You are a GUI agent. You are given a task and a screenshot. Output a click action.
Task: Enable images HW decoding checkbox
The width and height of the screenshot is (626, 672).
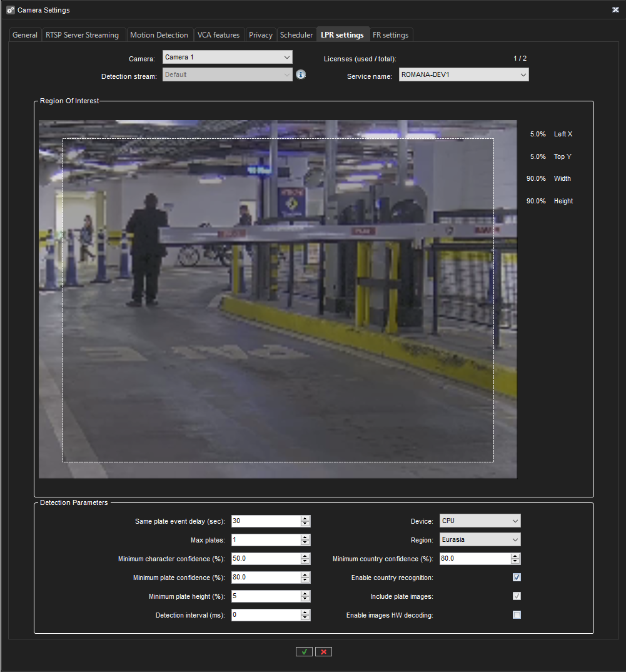coord(517,615)
